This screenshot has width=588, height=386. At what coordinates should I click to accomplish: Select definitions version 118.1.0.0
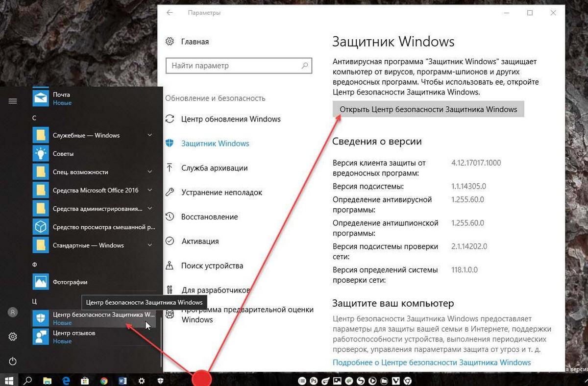(464, 270)
